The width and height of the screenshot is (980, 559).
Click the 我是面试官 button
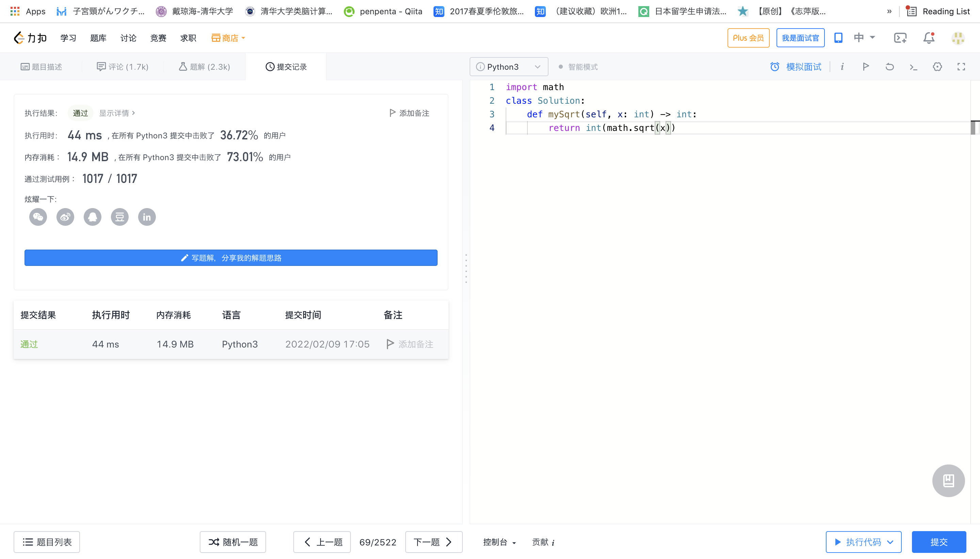tap(800, 38)
